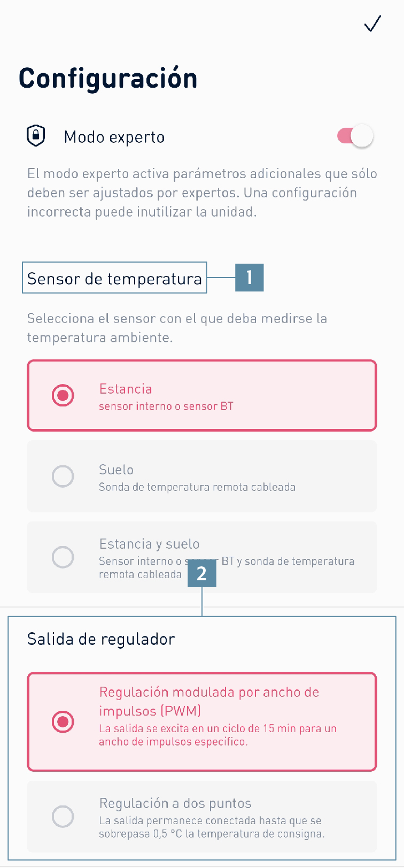Select Regulación a dos puntos radio button
The height and width of the screenshot is (868, 404).
[x=63, y=817]
